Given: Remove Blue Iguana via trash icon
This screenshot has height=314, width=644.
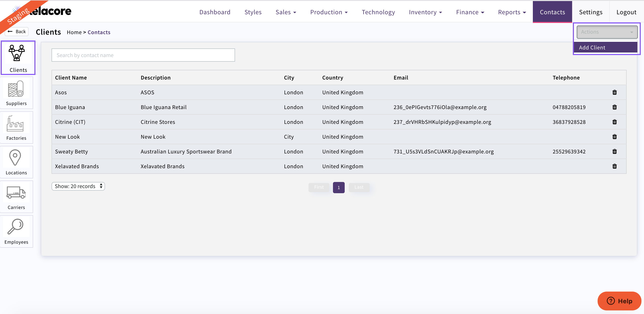Looking at the screenshot, I should tap(614, 107).
